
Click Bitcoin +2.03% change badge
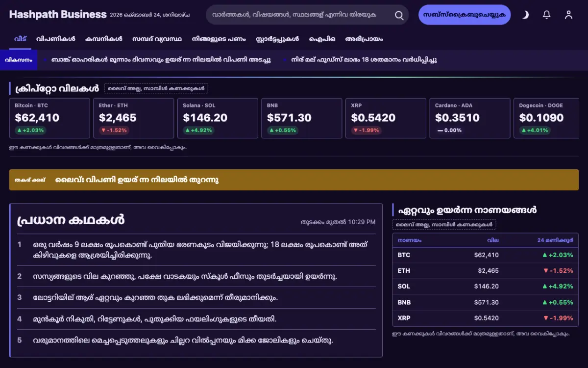30,131
